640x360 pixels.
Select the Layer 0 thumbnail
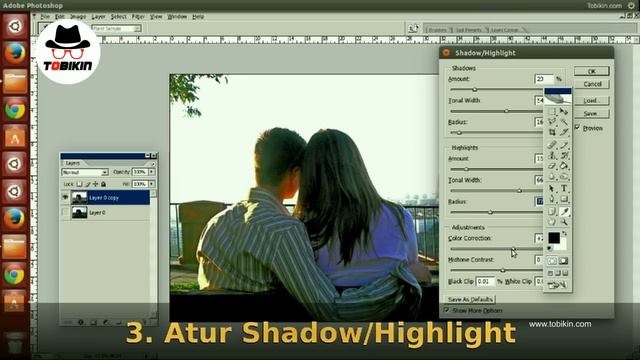[79, 212]
